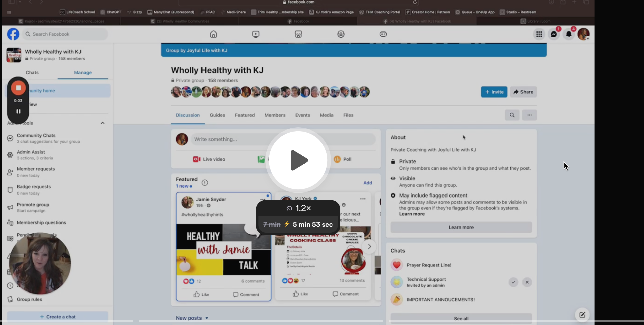
Task: Show next featured post with arrow
Action: 369,246
